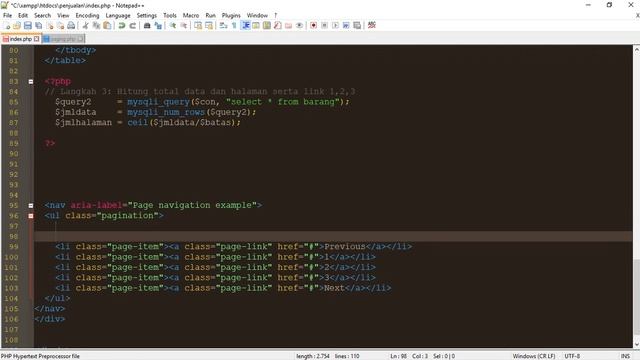Print the document using the Print icon
This screenshot has height=360, width=640.
71,25
